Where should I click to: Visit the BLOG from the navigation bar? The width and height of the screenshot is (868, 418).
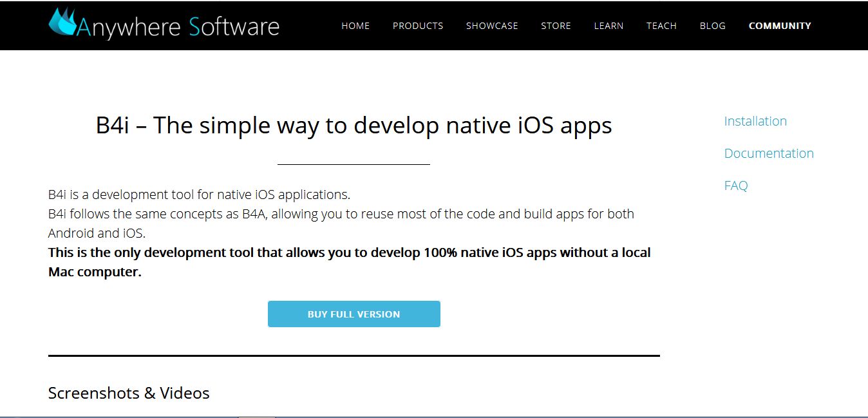tap(713, 26)
